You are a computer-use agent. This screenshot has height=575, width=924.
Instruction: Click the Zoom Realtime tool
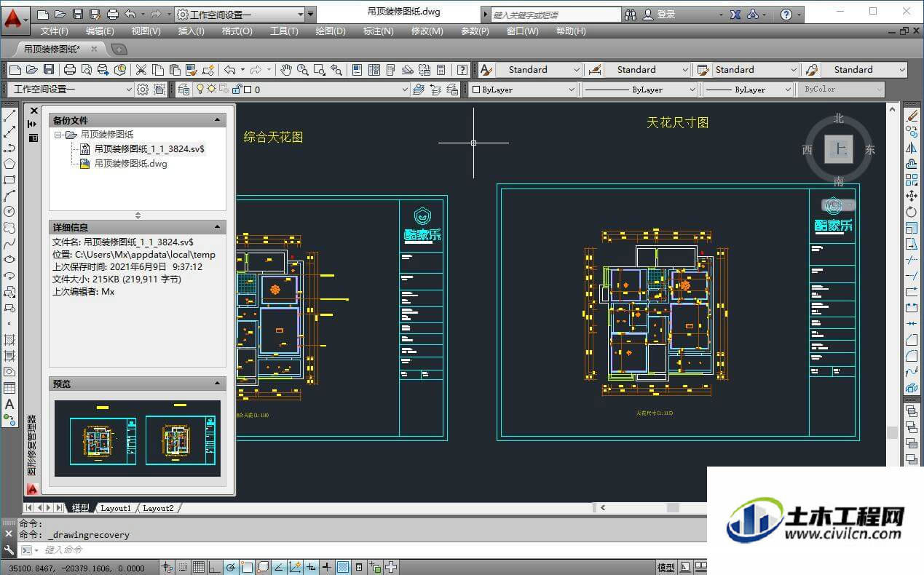click(302, 70)
